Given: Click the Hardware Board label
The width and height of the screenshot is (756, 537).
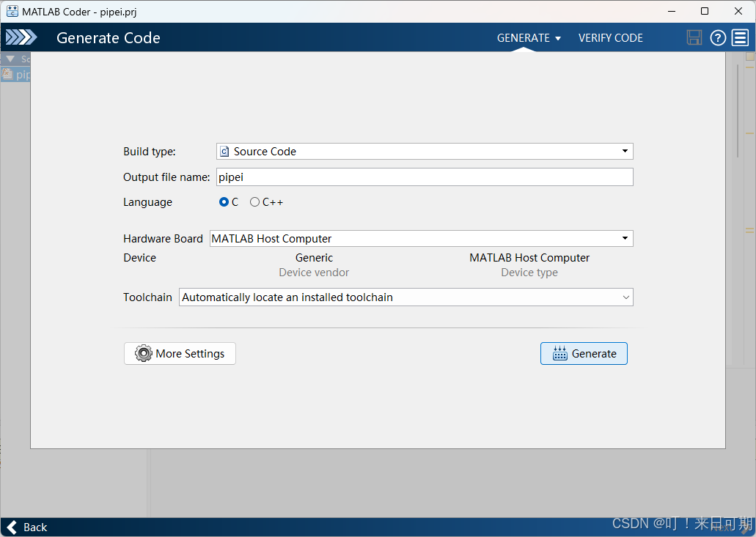Looking at the screenshot, I should [x=163, y=238].
